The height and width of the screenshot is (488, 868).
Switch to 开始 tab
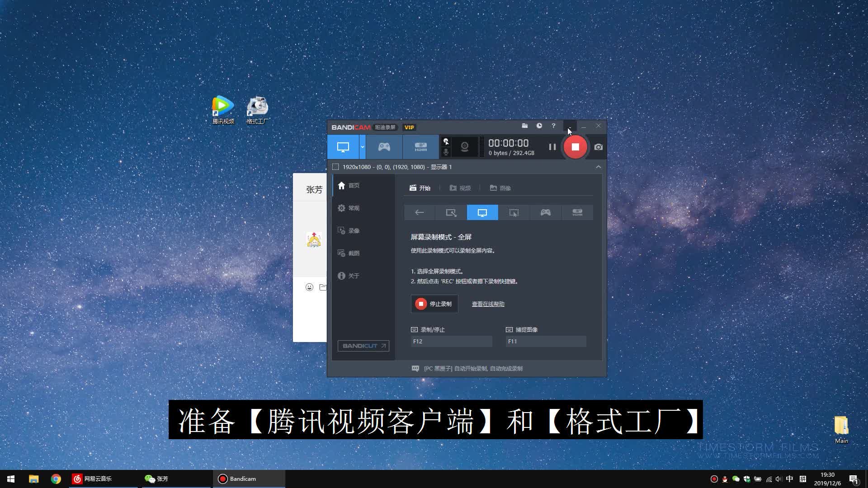(420, 188)
